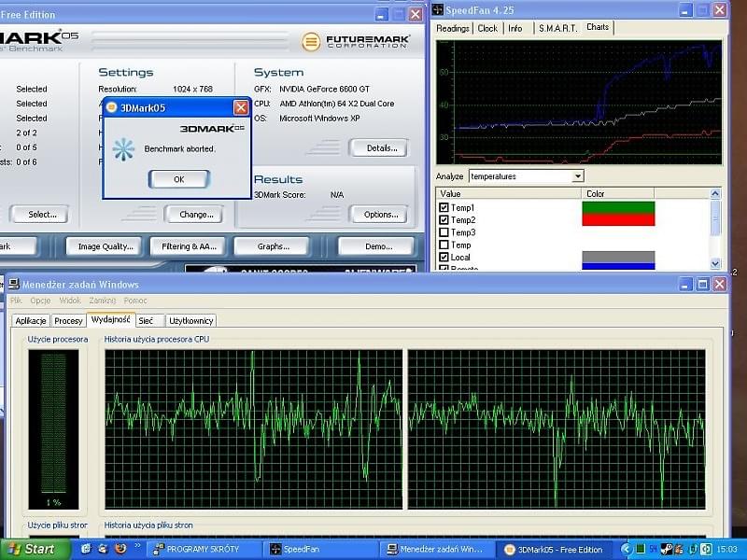Open the Start menu
The width and height of the screenshot is (747, 560).
35,549
